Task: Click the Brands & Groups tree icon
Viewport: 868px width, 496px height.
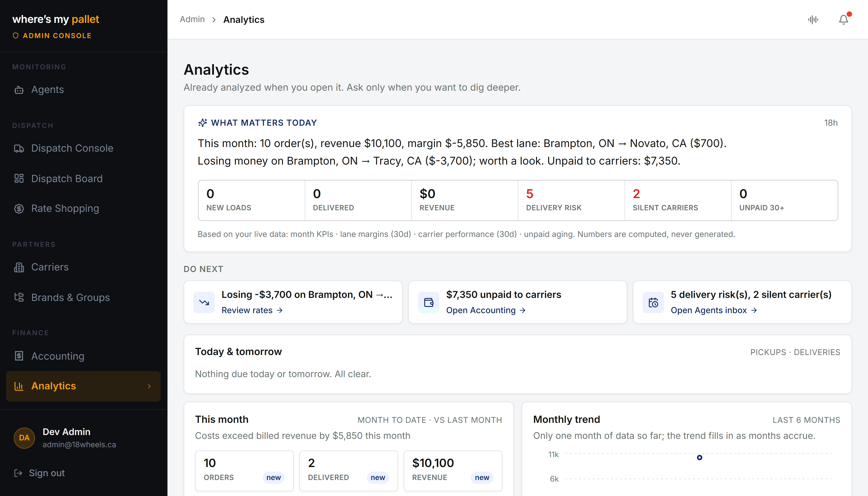Action: (x=19, y=297)
